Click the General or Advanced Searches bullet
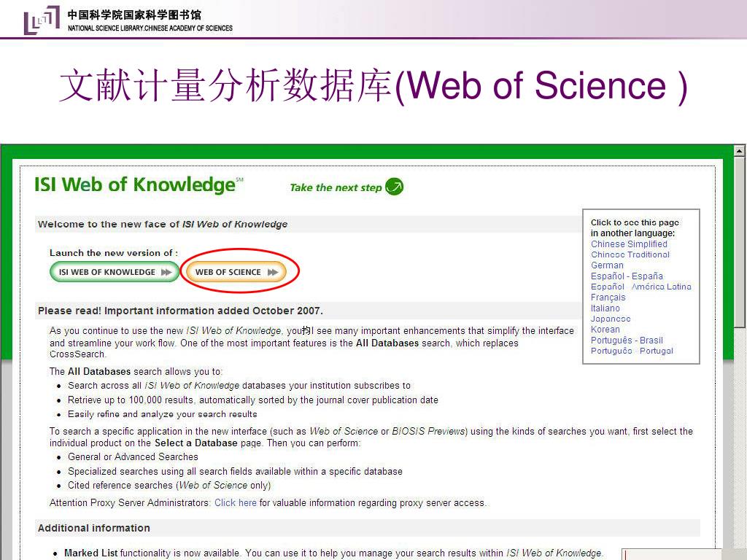The image size is (747, 560). (133, 457)
